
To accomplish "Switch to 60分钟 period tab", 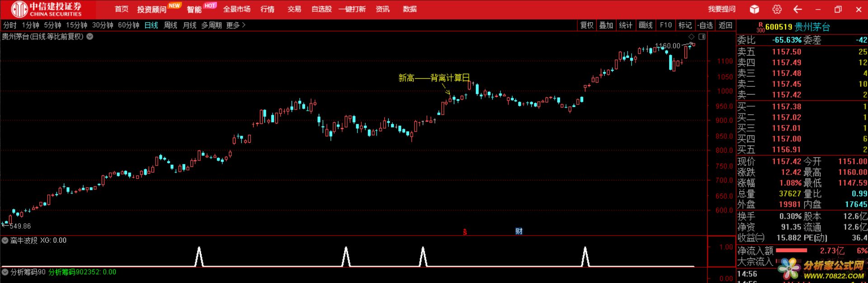I will pos(128,25).
